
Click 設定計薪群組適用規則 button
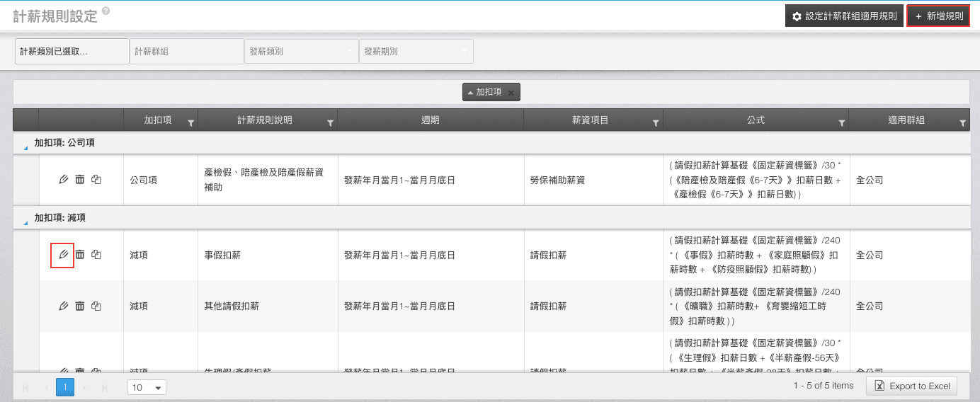843,16
